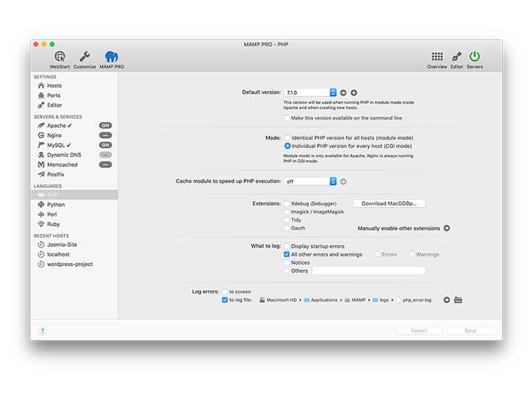The height and width of the screenshot is (400, 532).
Task: Open log folder icon at path end
Action: pos(458,300)
